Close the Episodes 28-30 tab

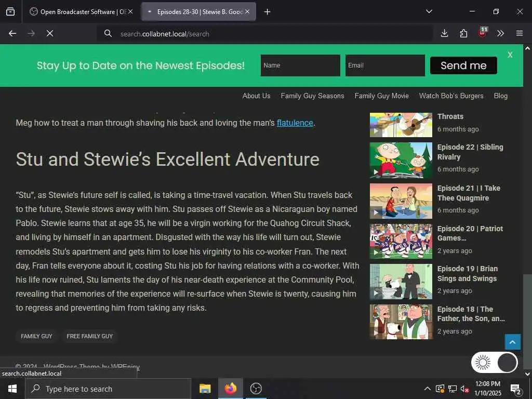pos(247,11)
